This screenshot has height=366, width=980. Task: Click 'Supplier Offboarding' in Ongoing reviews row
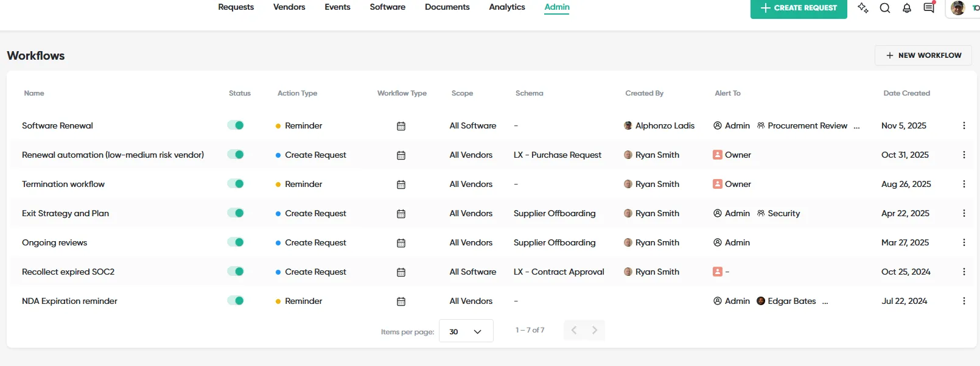coord(555,242)
